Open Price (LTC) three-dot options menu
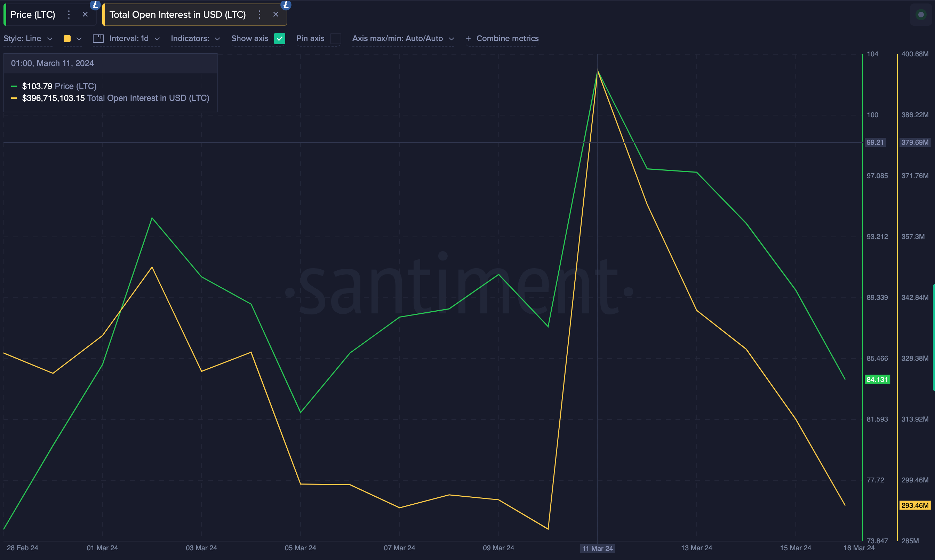 click(69, 15)
